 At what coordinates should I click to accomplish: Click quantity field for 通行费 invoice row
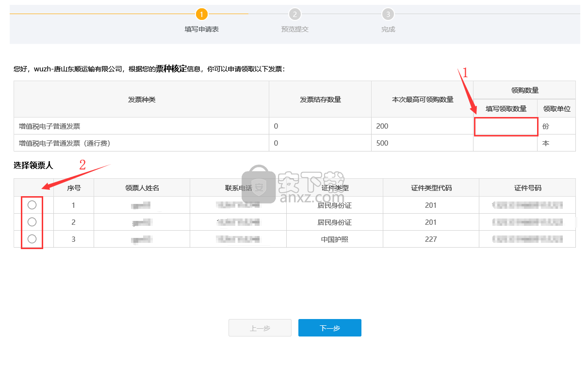[x=505, y=143]
